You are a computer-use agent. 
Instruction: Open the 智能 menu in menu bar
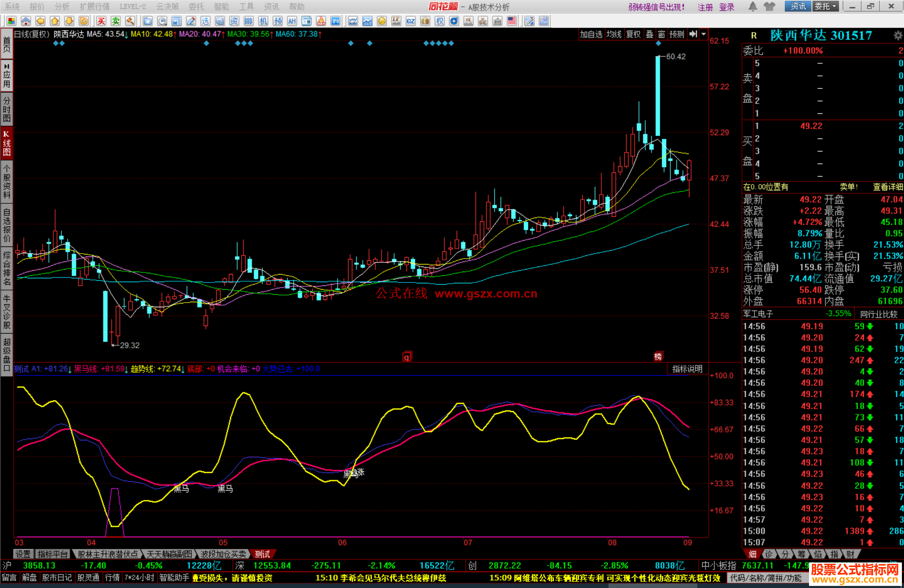pos(221,6)
